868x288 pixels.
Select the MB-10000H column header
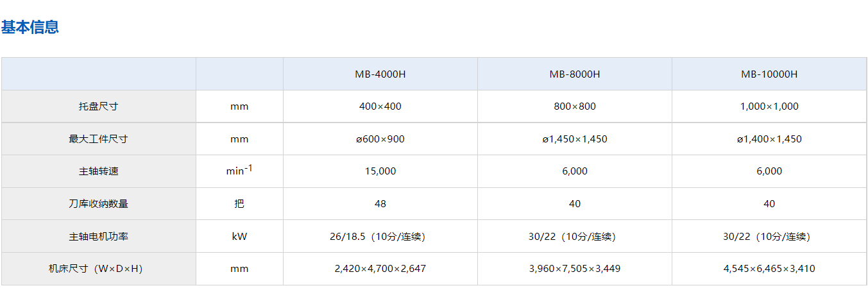pos(769,74)
